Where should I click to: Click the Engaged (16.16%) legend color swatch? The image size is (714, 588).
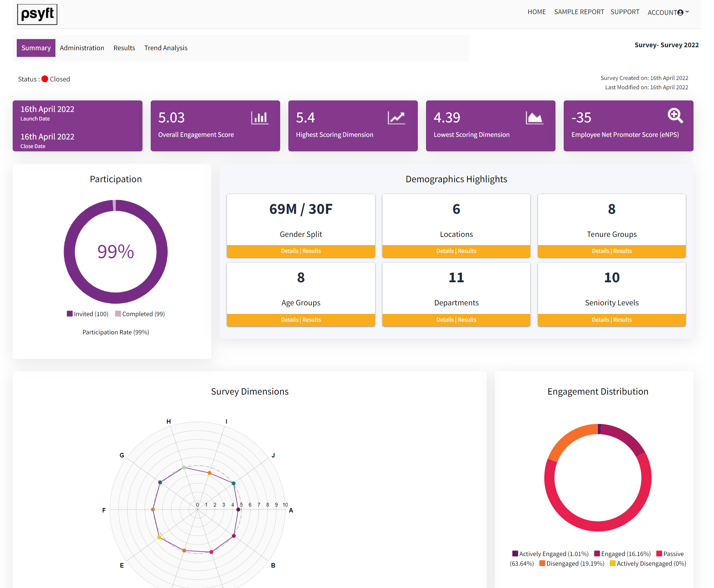[597, 553]
